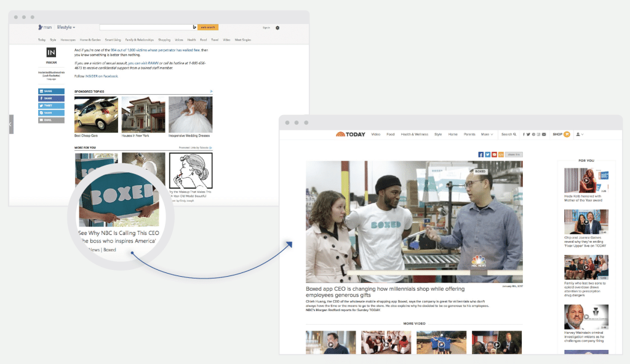Play the Hoda Kotb Mother of Year video
This screenshot has height=364, width=630.
[586, 180]
